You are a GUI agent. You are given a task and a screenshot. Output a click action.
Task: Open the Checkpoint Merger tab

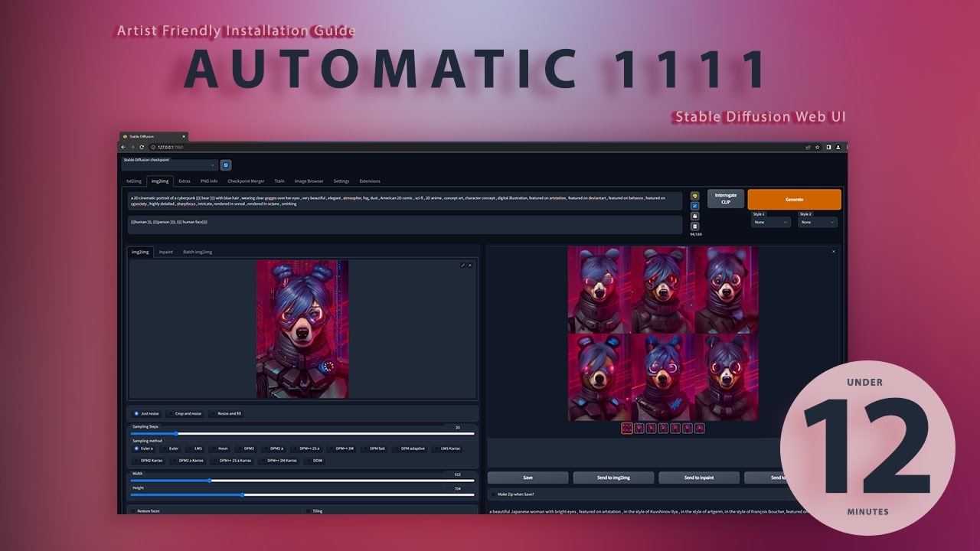point(246,181)
